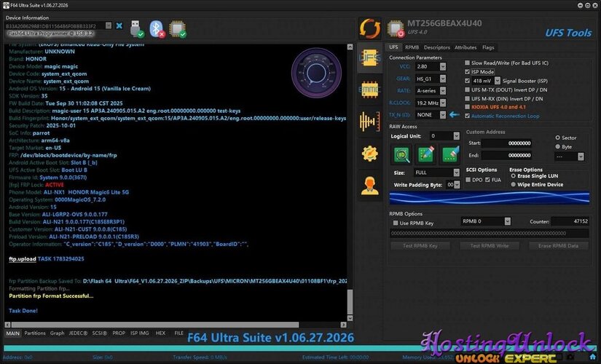
Task: Switch to the RPMB tab
Action: click(412, 47)
